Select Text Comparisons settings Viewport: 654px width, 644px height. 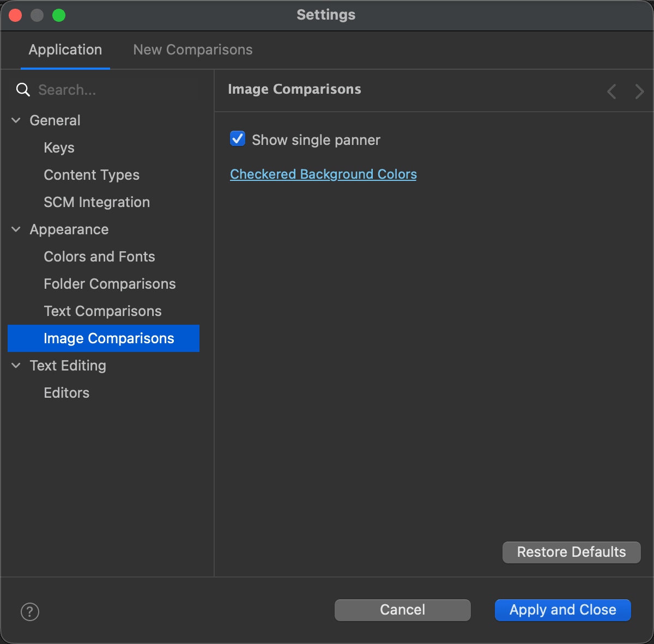104,311
